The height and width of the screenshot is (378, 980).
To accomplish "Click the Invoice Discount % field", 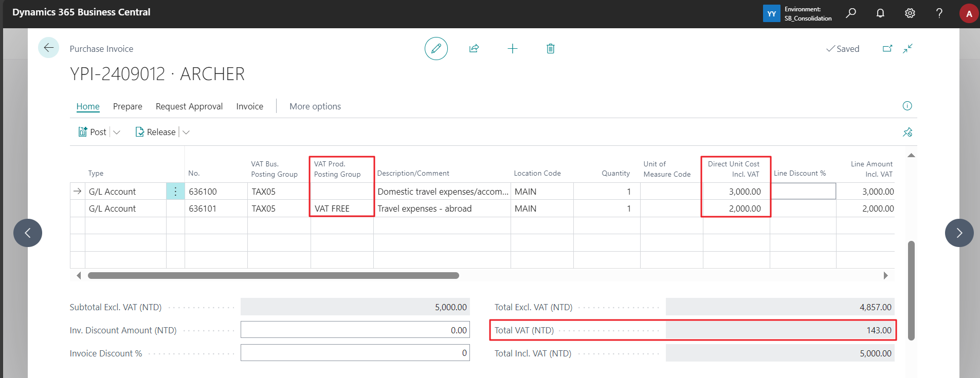I will (x=355, y=353).
